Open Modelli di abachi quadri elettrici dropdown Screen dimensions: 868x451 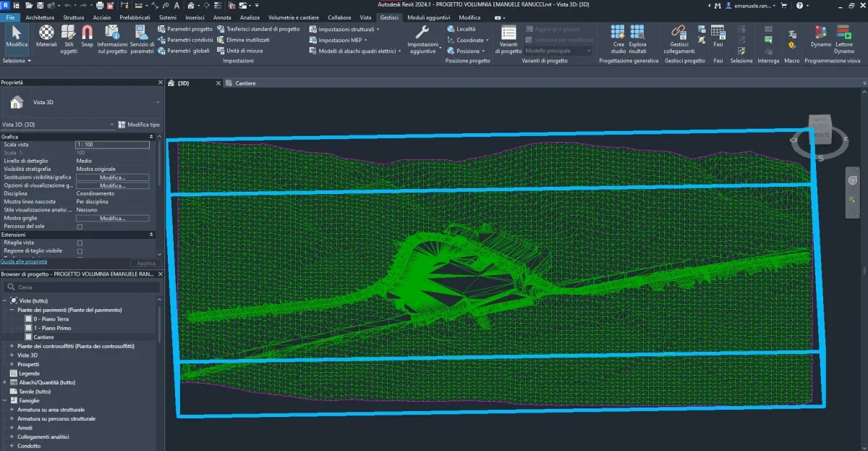coord(355,51)
